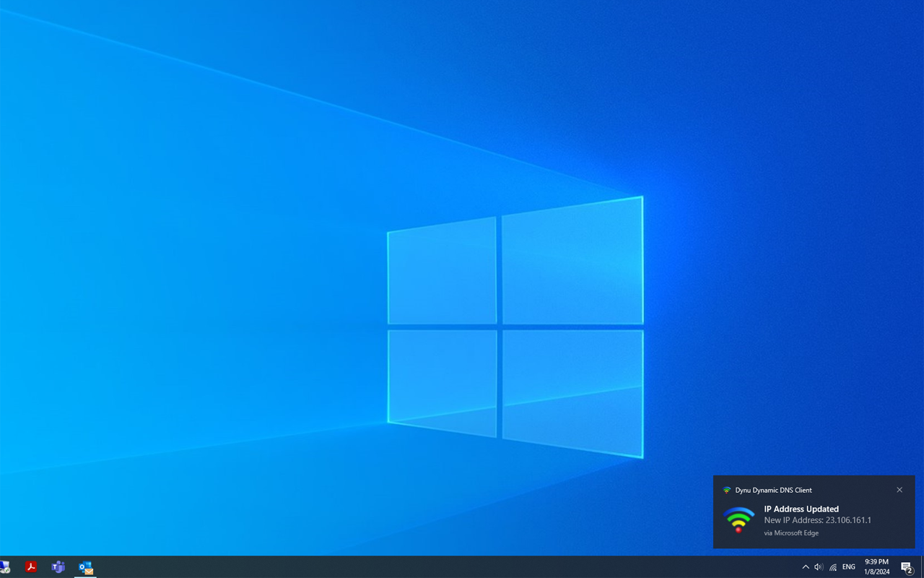
Task: Open Adobe Acrobat from the taskbar
Action: click(31, 567)
